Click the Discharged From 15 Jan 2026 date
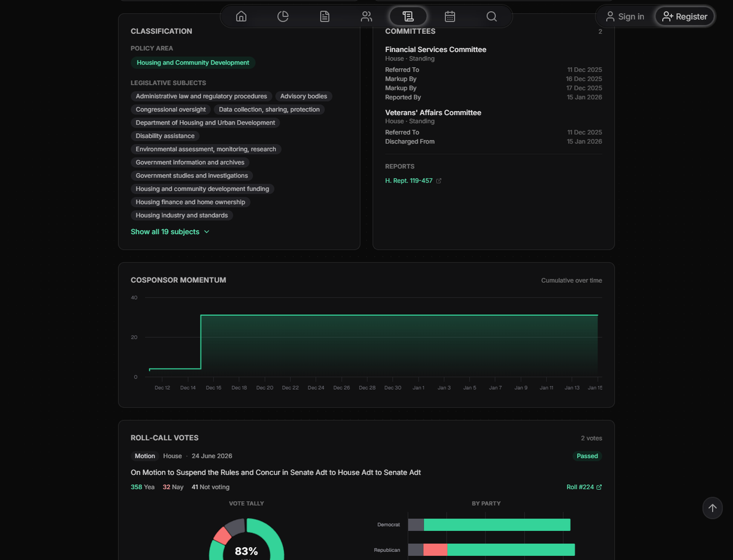The image size is (733, 560). coord(585,142)
